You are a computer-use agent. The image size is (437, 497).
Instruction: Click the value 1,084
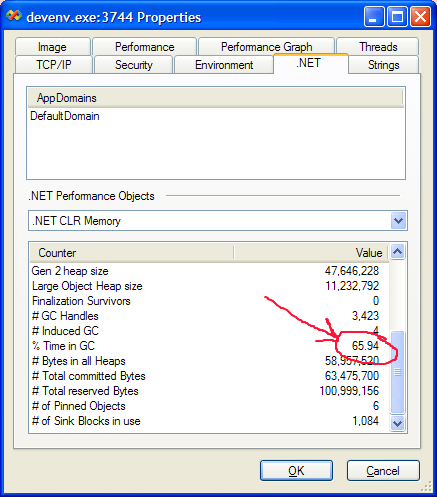pyautogui.click(x=366, y=421)
